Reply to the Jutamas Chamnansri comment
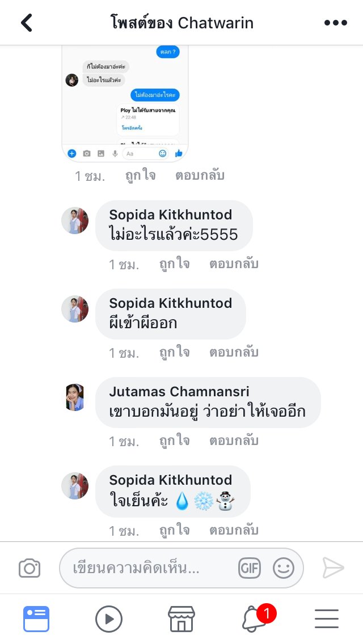Viewport: 363px width, 644px height. coord(234,440)
